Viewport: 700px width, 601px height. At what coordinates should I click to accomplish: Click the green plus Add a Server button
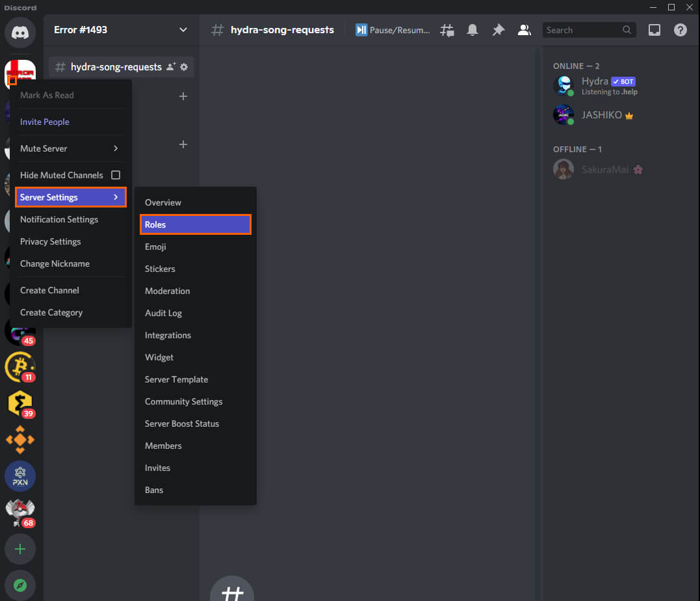(20, 549)
